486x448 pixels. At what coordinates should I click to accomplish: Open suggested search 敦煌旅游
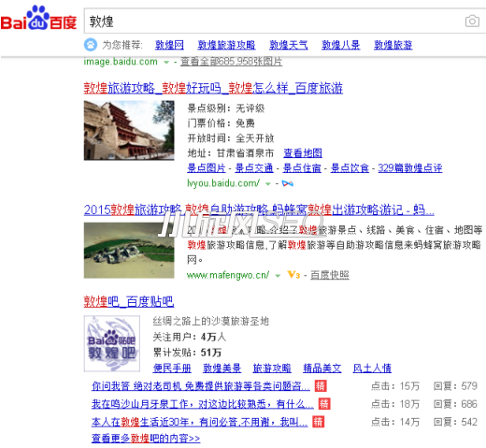tap(393, 45)
